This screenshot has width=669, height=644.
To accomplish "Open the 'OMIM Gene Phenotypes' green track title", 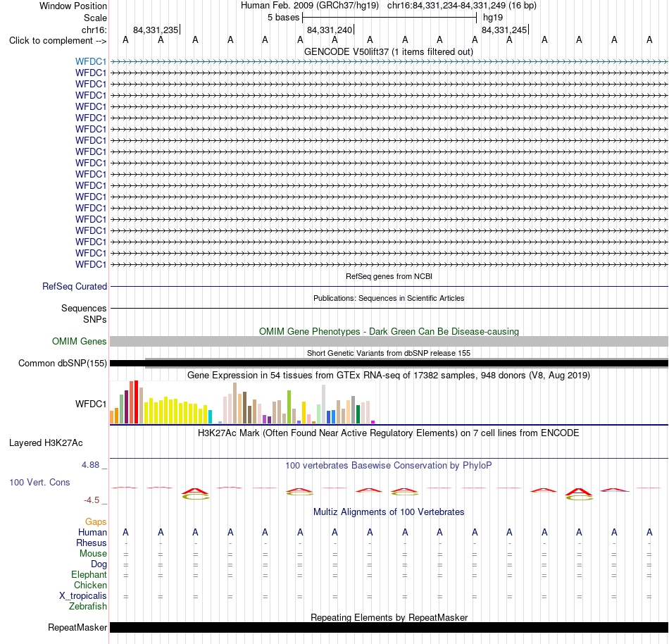I will pyautogui.click(x=389, y=331).
